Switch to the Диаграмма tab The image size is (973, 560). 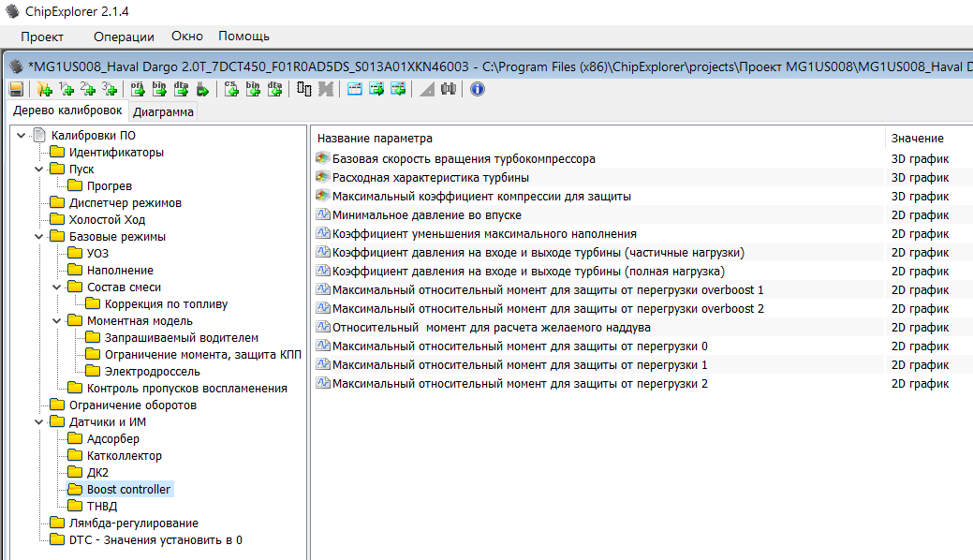[163, 112]
